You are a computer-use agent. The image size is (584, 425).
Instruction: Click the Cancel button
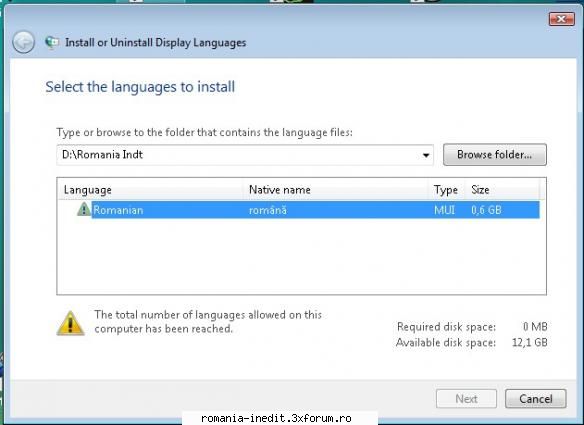[x=536, y=399]
